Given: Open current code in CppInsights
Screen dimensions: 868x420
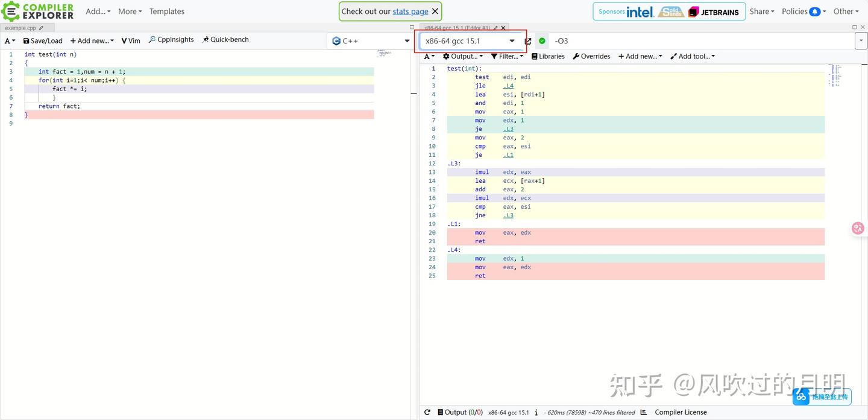Looking at the screenshot, I should (171, 39).
